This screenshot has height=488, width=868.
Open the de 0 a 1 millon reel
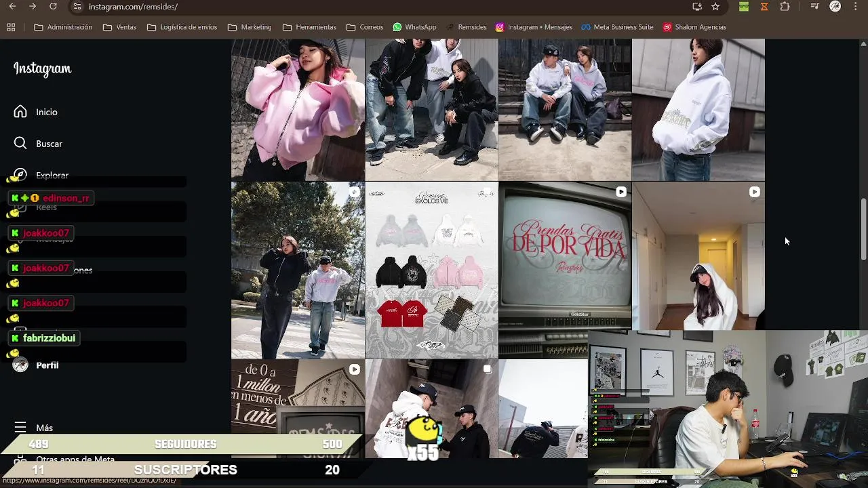pyautogui.click(x=298, y=409)
